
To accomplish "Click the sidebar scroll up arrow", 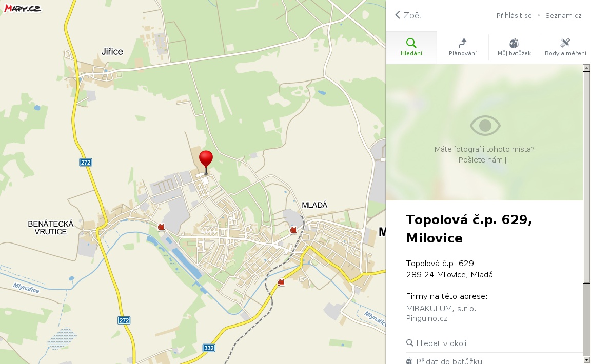I will pyautogui.click(x=586, y=68).
